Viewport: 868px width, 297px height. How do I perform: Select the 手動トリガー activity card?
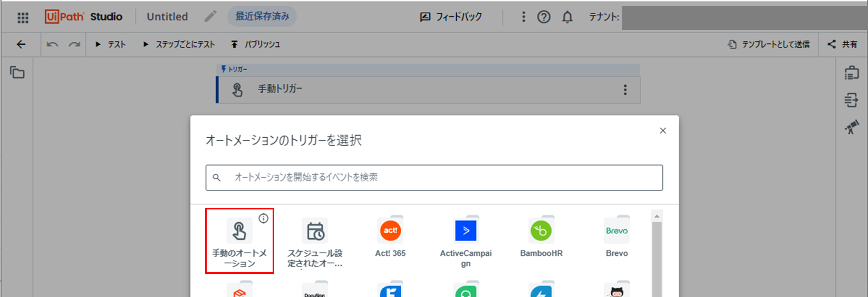428,90
